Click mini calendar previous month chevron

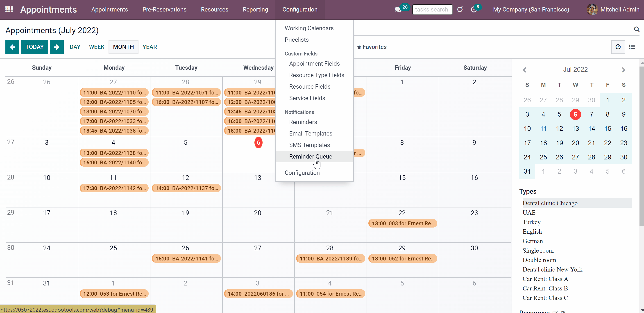coord(524,70)
